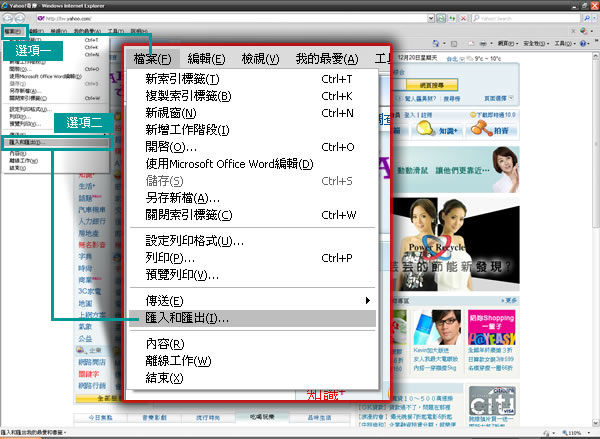Screen dimensions: 600x439
Task: Click the blue magnifier search button
Action: click(587, 18)
